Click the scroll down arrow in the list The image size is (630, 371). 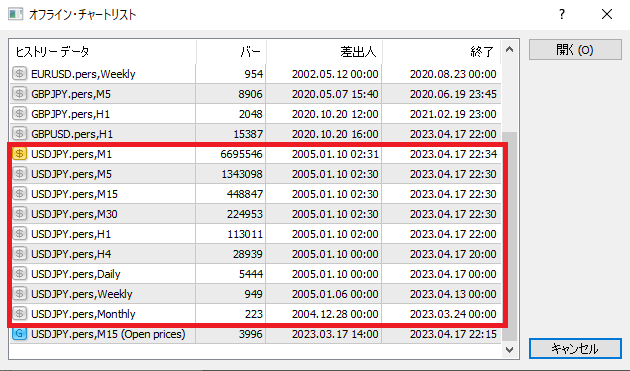[x=509, y=350]
